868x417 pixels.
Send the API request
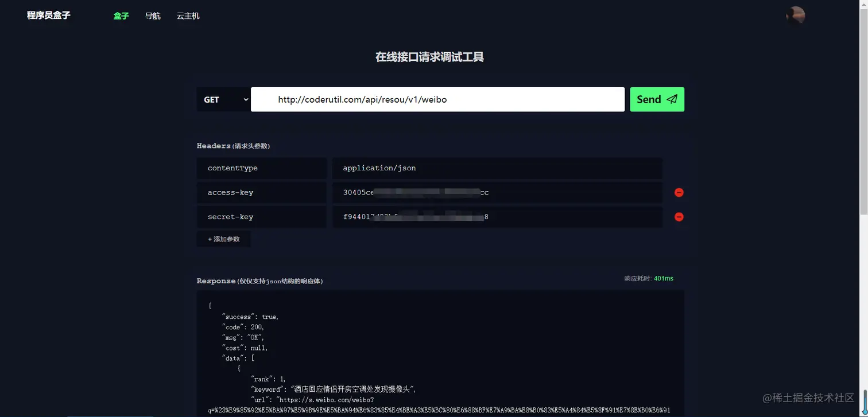[657, 99]
